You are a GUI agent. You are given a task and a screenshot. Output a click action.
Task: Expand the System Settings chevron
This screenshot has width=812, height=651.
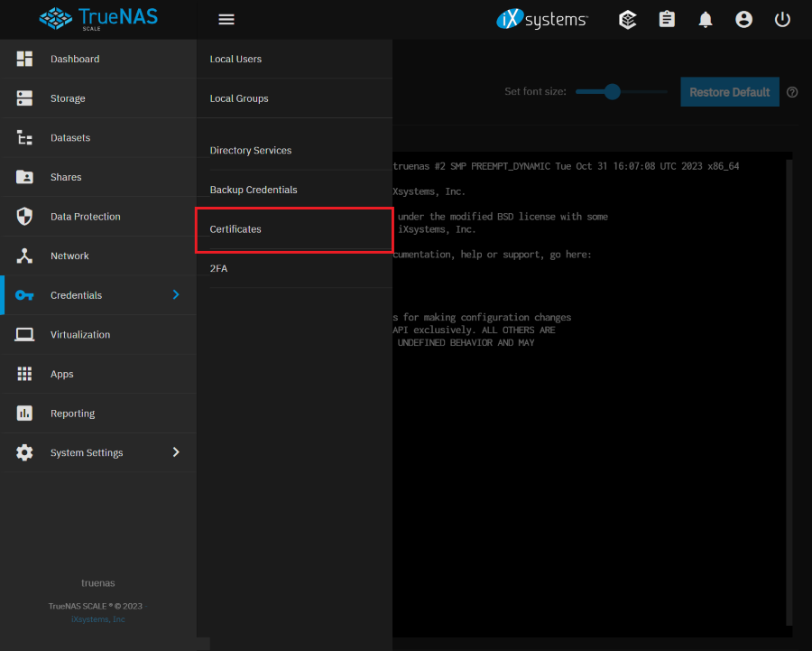[176, 452]
